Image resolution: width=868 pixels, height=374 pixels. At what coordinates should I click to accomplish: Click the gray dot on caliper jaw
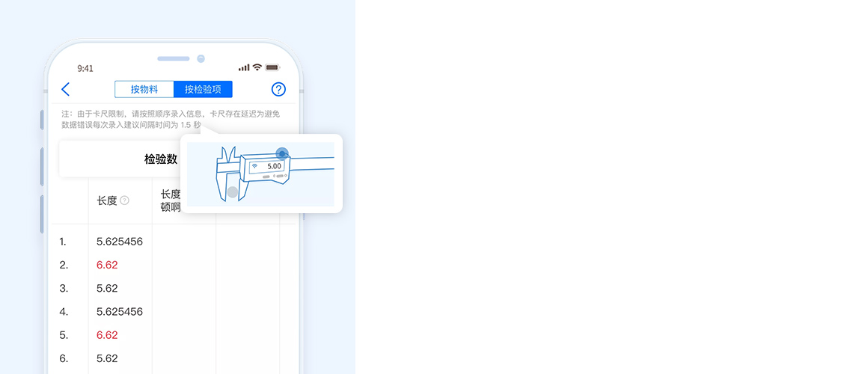[x=233, y=192]
